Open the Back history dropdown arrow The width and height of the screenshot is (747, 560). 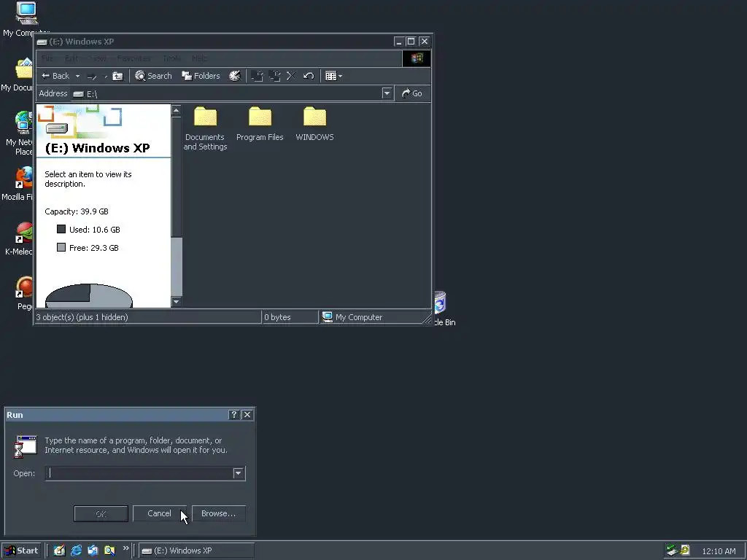77,76
